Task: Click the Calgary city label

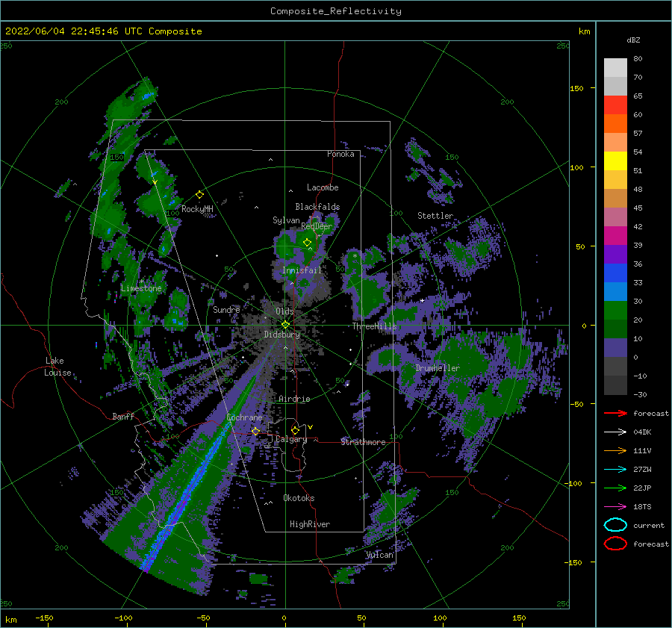Action: (291, 439)
